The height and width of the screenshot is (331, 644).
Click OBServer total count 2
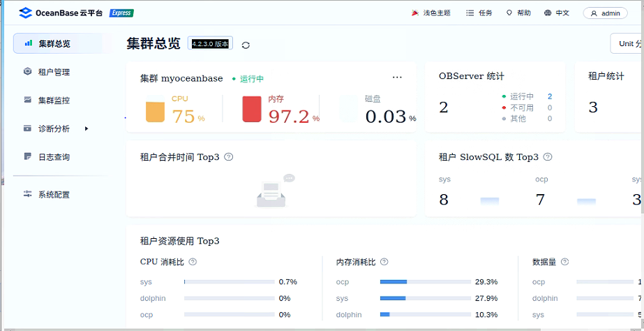(444, 108)
